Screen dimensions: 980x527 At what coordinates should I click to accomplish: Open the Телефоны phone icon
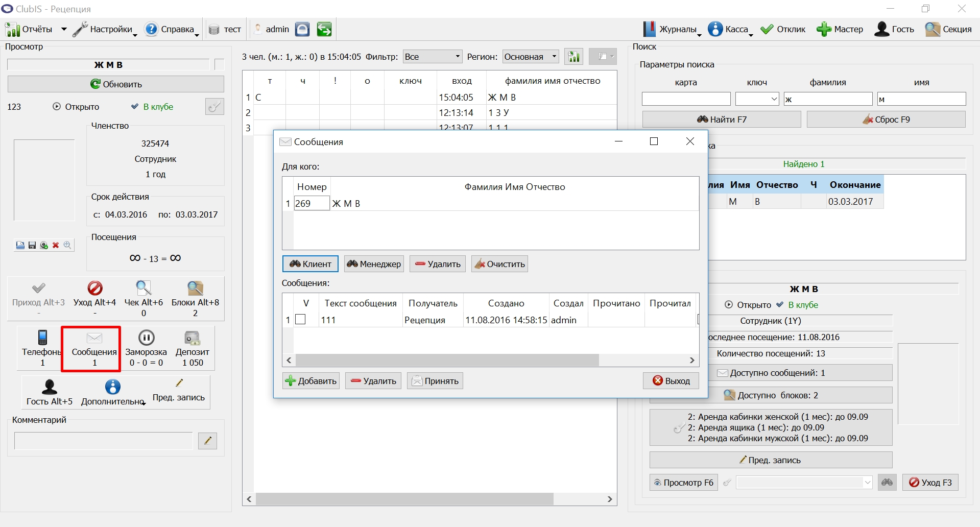pyautogui.click(x=42, y=338)
